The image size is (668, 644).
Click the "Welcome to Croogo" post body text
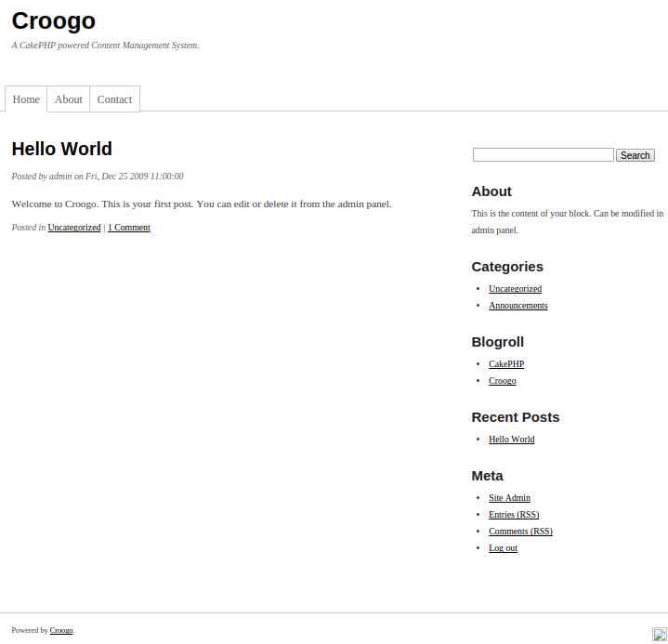(202, 204)
